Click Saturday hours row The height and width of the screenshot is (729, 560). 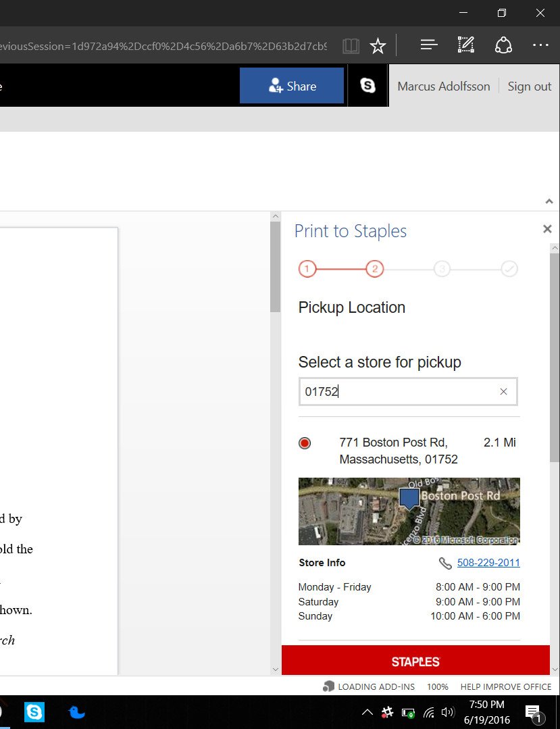pos(409,601)
